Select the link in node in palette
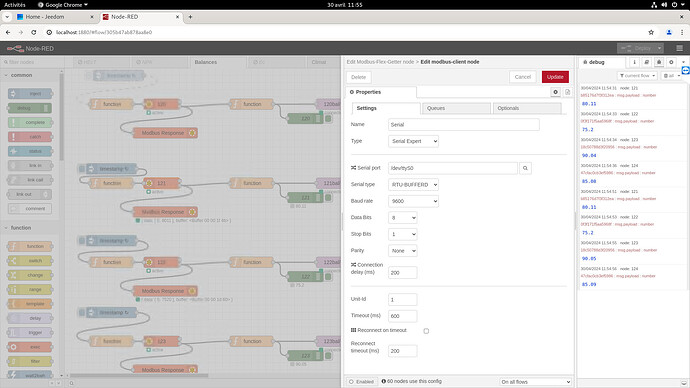 [x=30, y=165]
